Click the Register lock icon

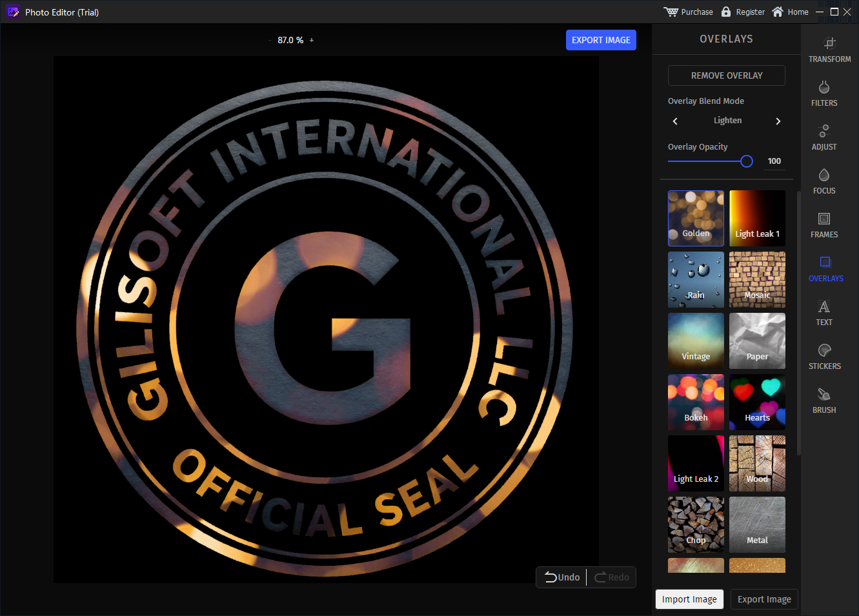coord(726,12)
